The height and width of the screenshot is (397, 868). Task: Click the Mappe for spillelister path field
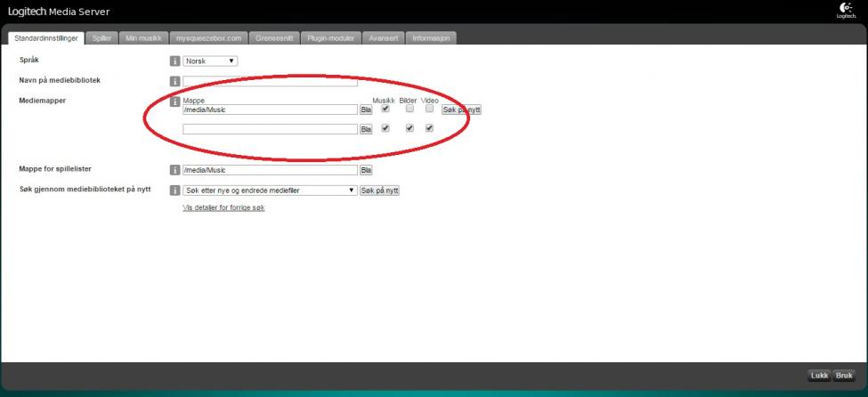click(x=270, y=170)
